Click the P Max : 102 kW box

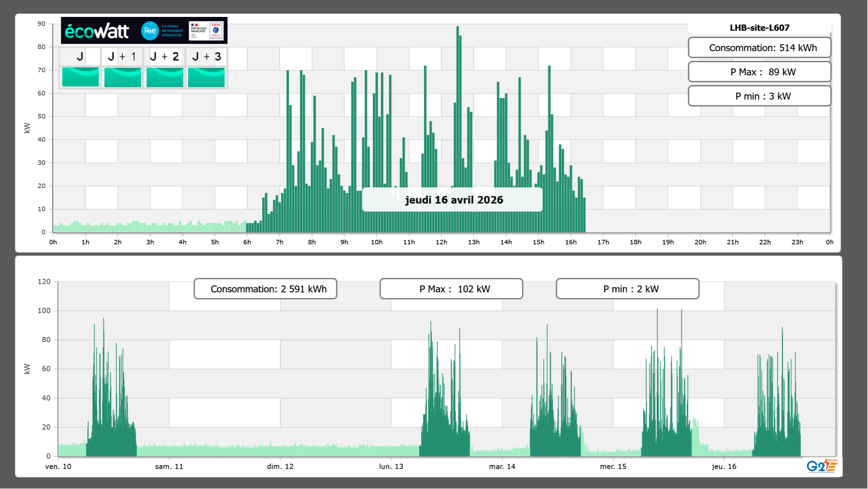pos(451,289)
